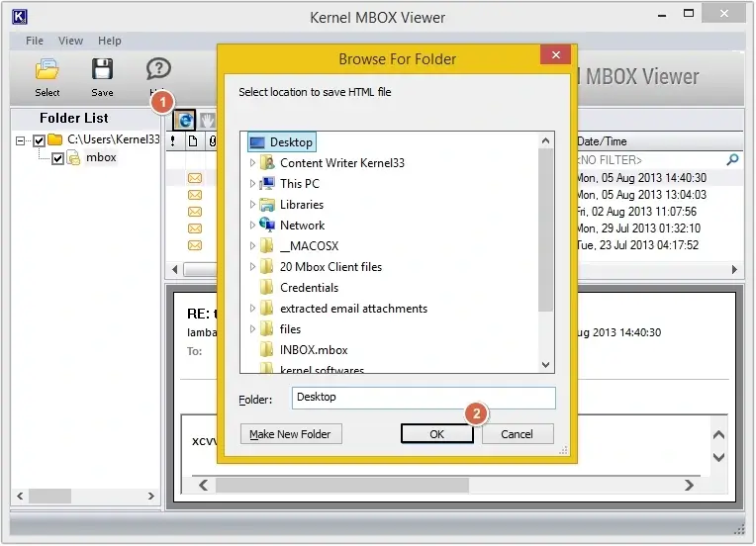Click the preview pane scroll up arrow
756x546 pixels.
click(x=718, y=435)
